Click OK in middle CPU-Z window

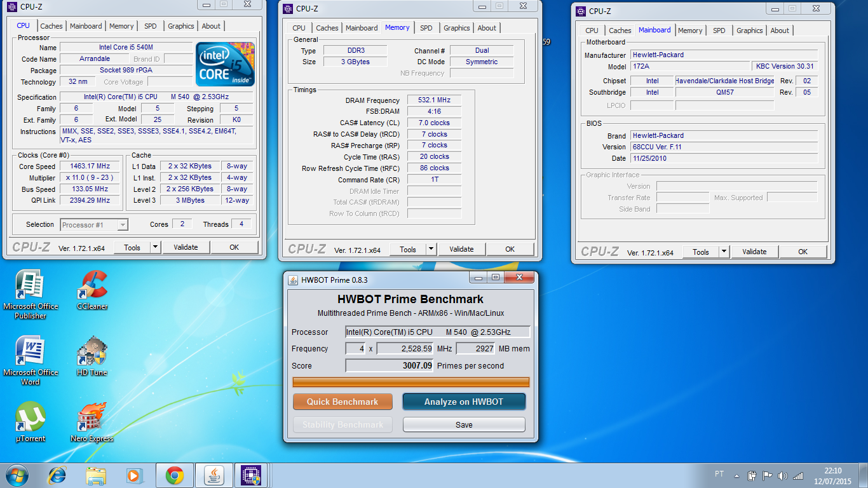click(x=510, y=249)
